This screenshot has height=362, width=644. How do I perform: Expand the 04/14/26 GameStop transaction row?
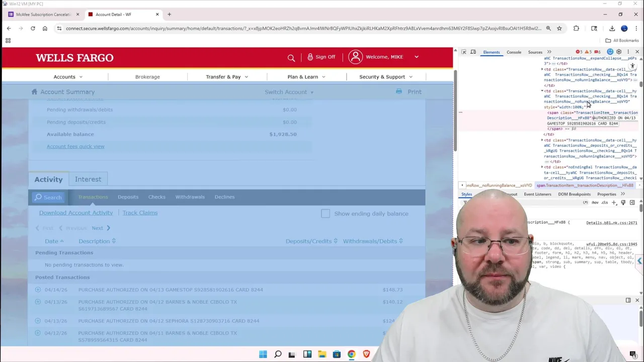pyautogui.click(x=38, y=290)
